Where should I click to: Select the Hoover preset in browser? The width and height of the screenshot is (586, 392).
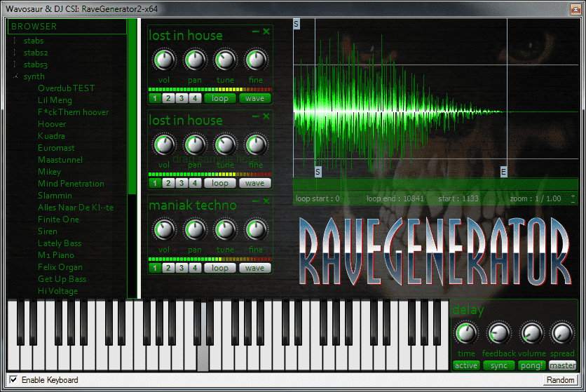(x=52, y=124)
